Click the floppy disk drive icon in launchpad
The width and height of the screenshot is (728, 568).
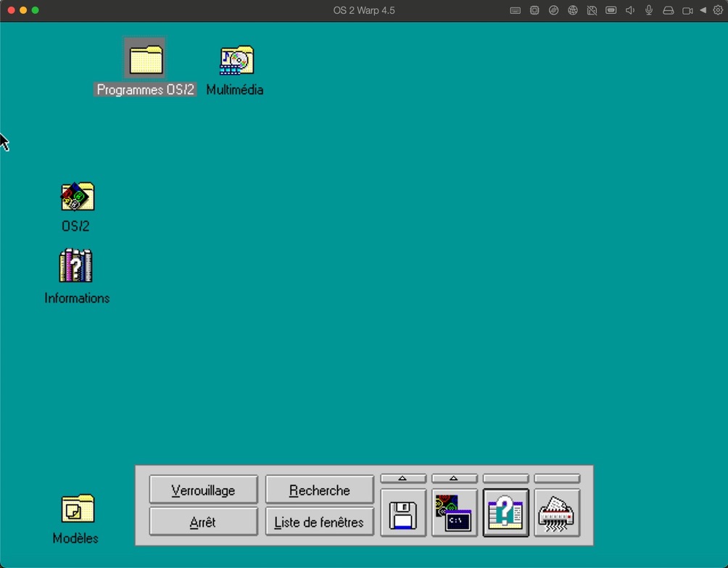(x=403, y=514)
